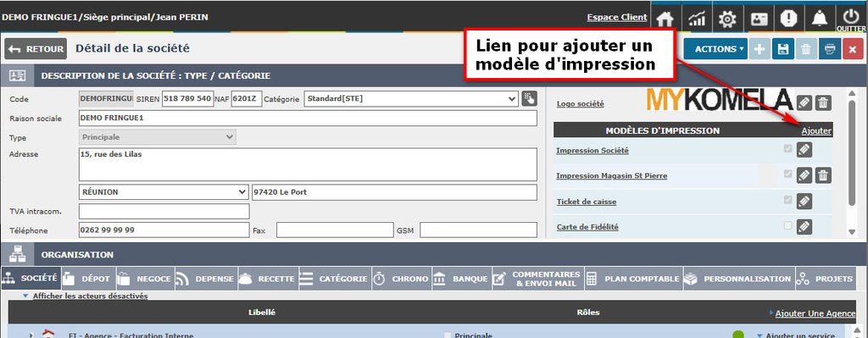This screenshot has width=868, height=338.
Task: Click the TVA intracom. input field
Action: tap(164, 211)
